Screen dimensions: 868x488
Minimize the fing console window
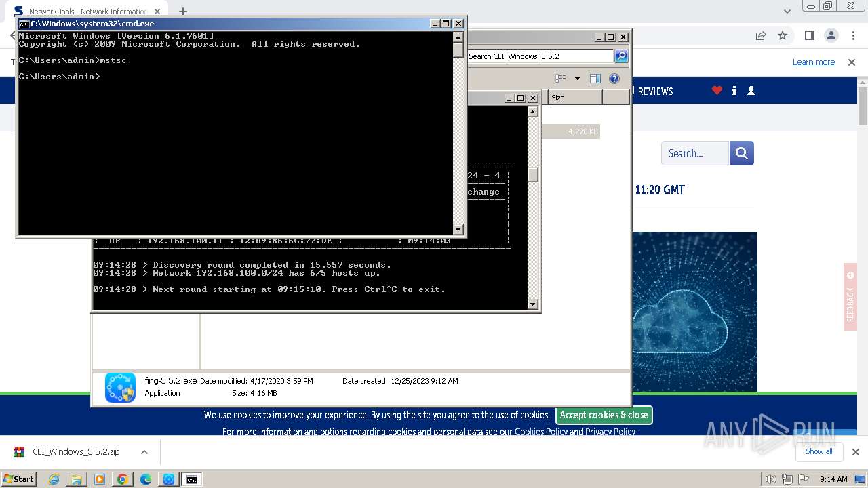(509, 98)
